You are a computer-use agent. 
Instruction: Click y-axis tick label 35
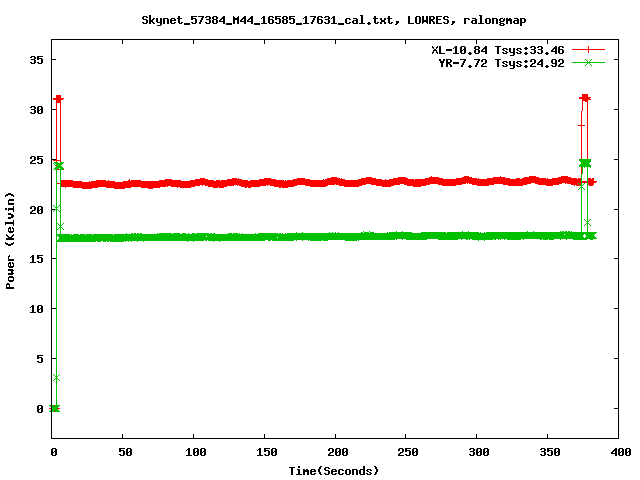click(x=36, y=60)
